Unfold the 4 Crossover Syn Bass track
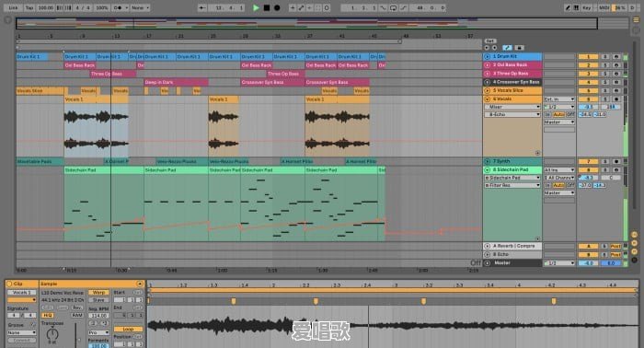The width and height of the screenshot is (644, 348). (x=487, y=82)
